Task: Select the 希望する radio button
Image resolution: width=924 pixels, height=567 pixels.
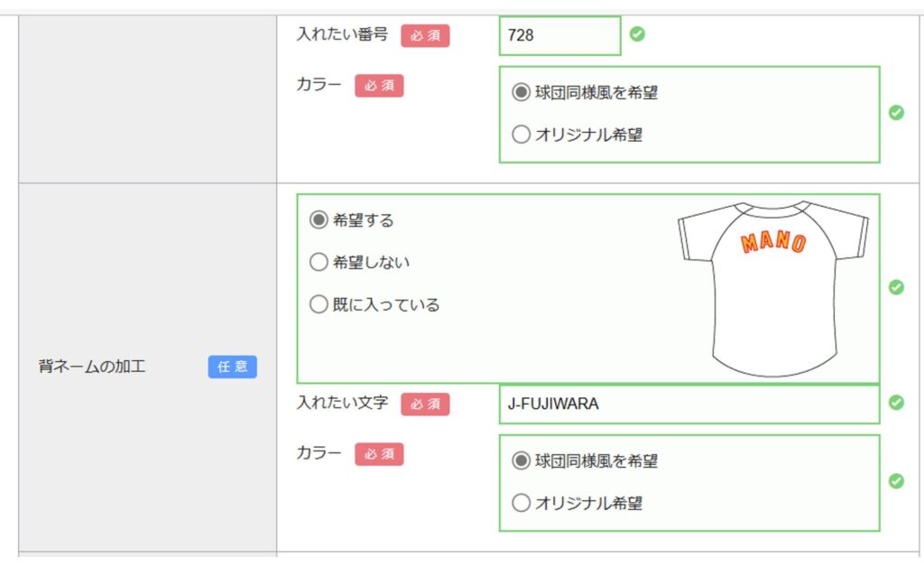Action: 319,219
